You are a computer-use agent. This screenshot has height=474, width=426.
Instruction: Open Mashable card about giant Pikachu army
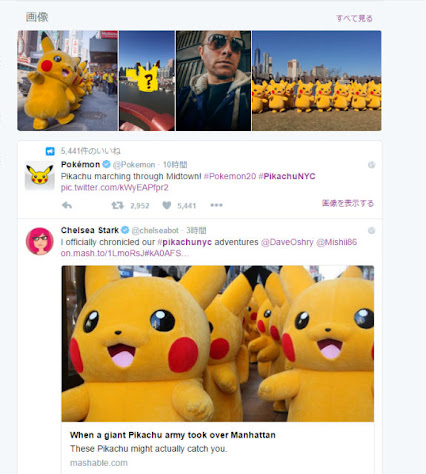218,369
